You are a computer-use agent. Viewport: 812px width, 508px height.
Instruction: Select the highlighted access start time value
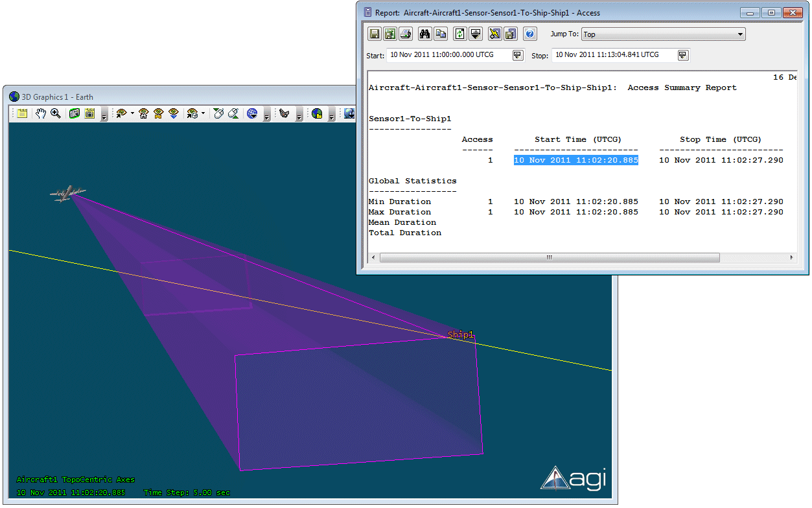coord(576,161)
